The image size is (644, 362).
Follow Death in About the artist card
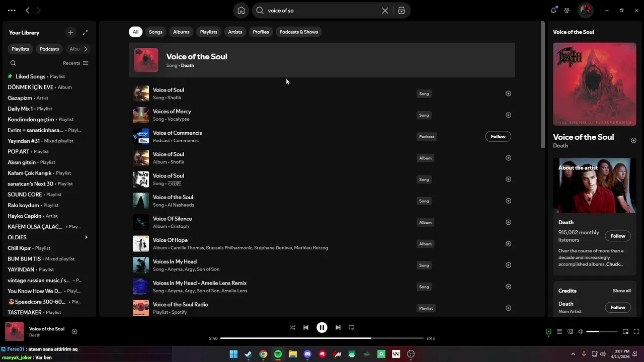[618, 236]
